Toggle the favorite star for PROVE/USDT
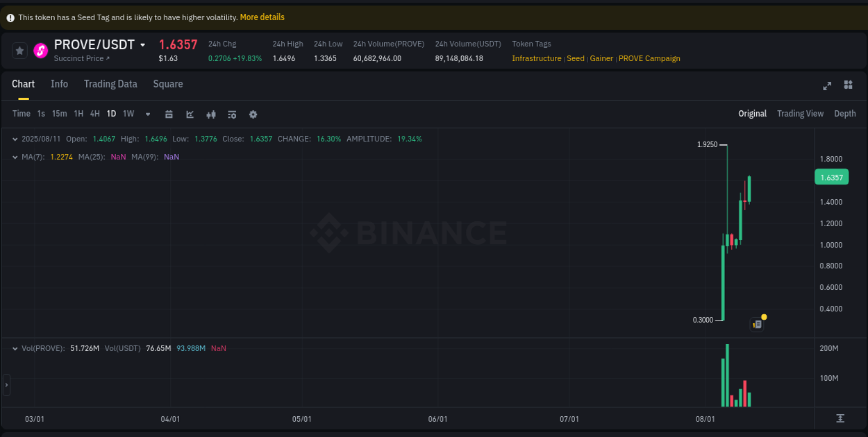This screenshot has width=868, height=437. 19,50
